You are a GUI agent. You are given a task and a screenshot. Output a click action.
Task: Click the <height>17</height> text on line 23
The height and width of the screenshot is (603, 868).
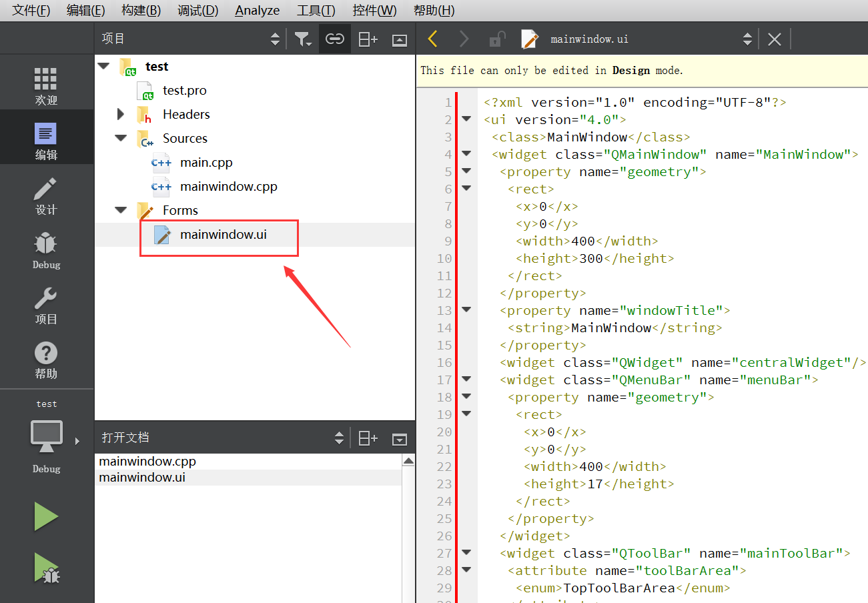point(598,484)
